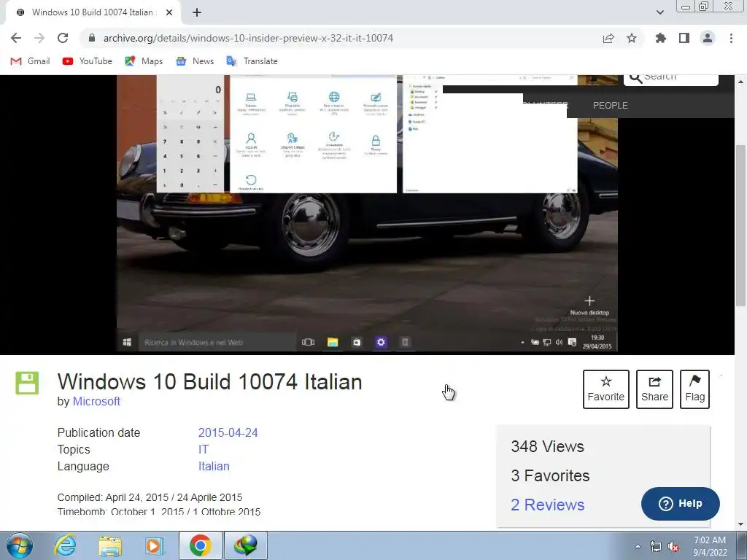Open the News bookmark

click(x=195, y=61)
